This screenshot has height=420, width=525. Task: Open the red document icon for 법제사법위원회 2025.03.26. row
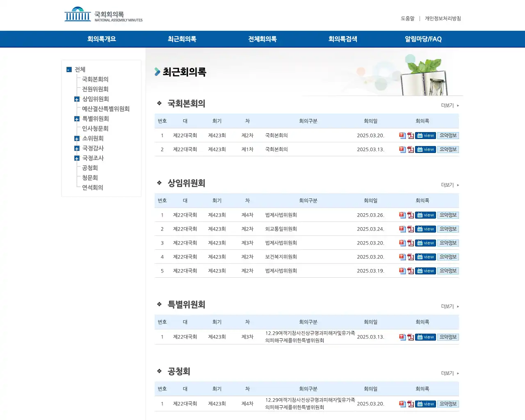click(402, 215)
